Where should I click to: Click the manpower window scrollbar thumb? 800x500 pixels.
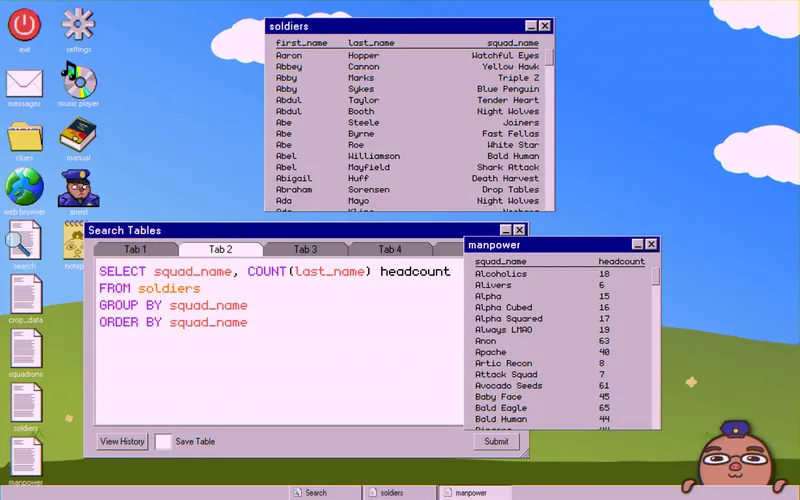(655, 276)
